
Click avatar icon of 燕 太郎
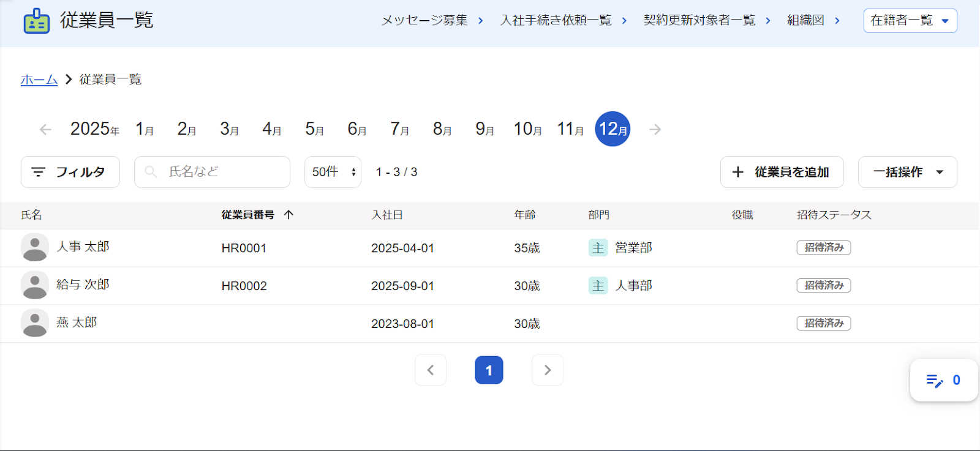coord(35,323)
